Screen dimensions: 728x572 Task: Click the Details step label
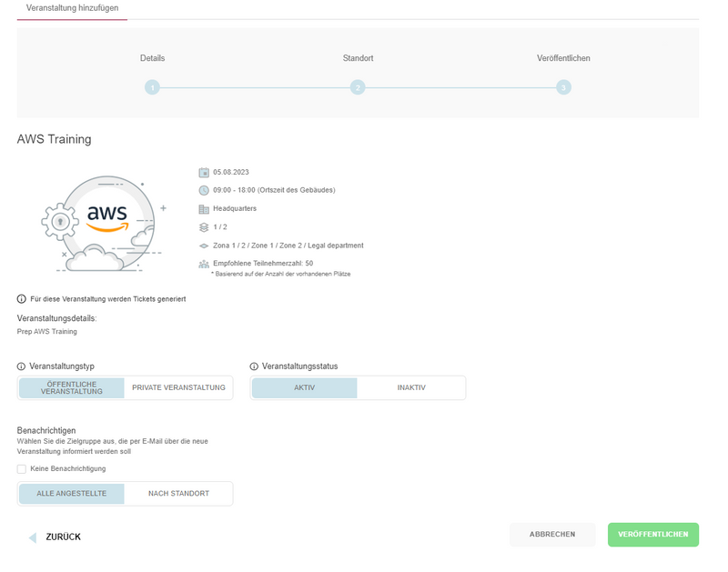click(x=152, y=58)
